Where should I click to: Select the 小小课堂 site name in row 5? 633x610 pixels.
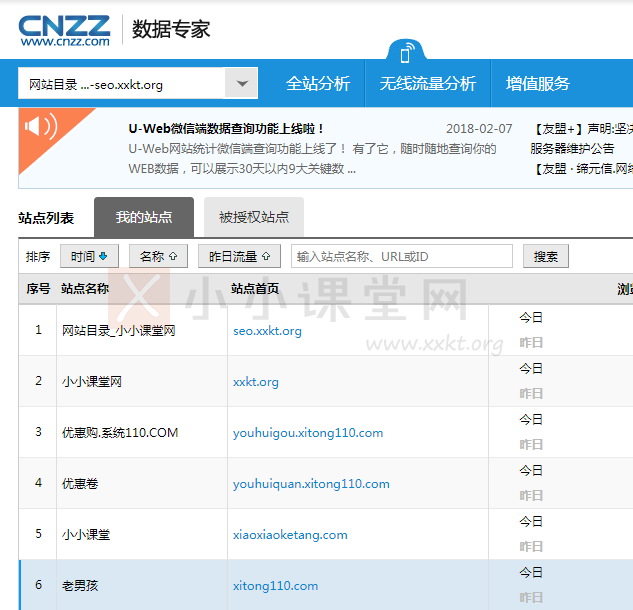tap(86, 535)
